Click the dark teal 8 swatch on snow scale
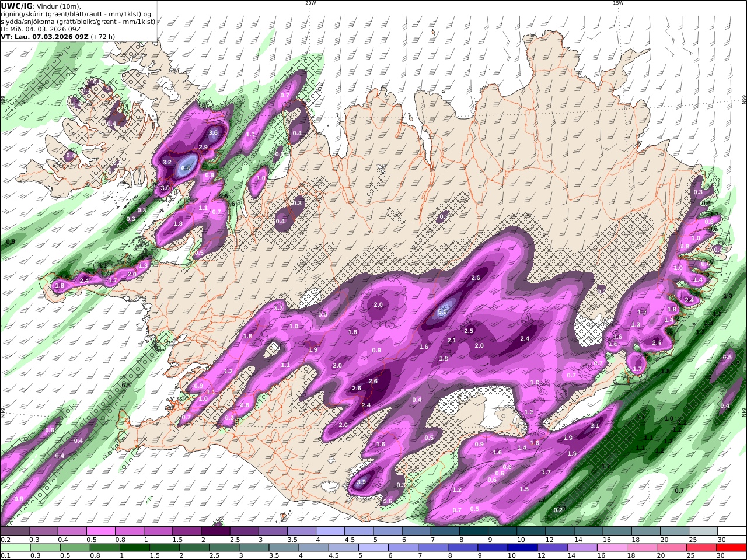Screen dimensions: 747x560 click(x=474, y=531)
